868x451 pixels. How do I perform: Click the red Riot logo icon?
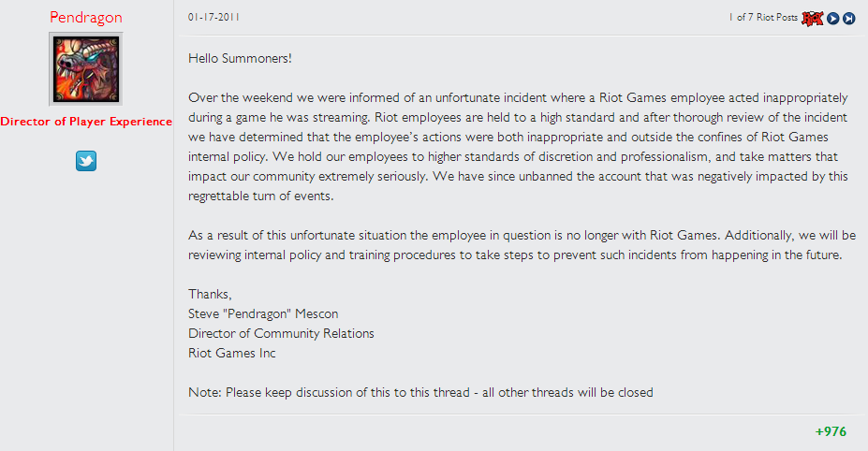click(813, 19)
